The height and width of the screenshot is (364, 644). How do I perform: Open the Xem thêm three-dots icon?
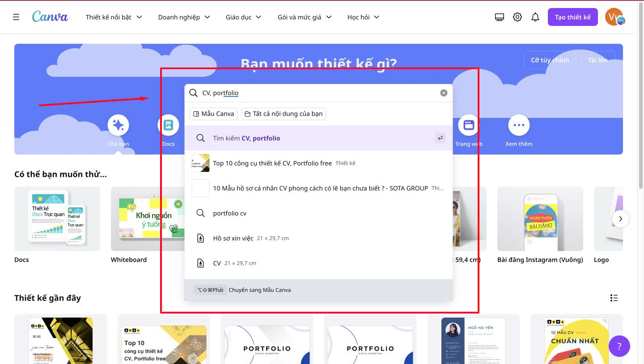click(x=519, y=125)
